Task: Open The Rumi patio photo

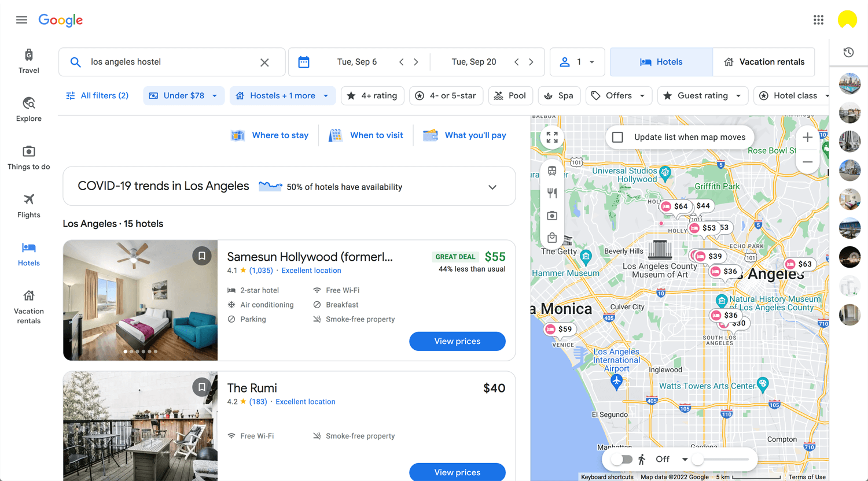Action: (140, 426)
